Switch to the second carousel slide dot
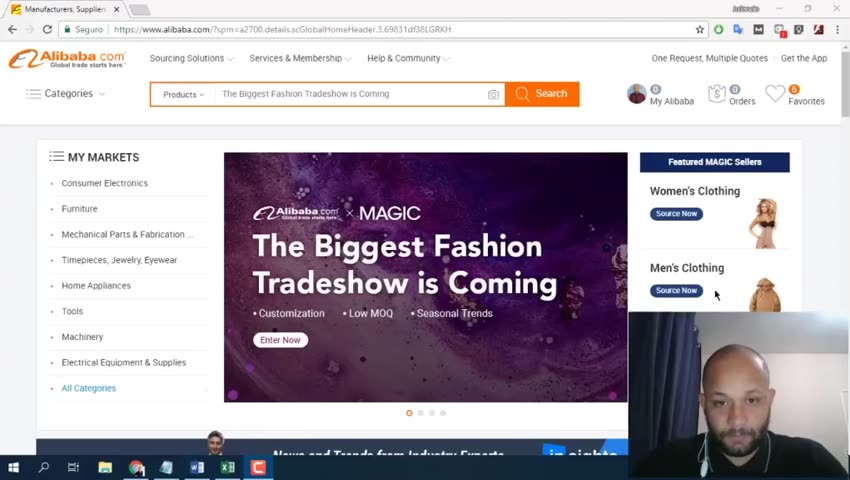This screenshot has height=480, width=850. [x=420, y=413]
